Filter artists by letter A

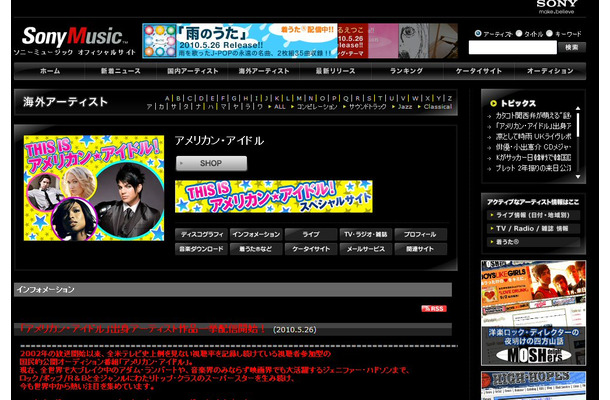(167, 98)
